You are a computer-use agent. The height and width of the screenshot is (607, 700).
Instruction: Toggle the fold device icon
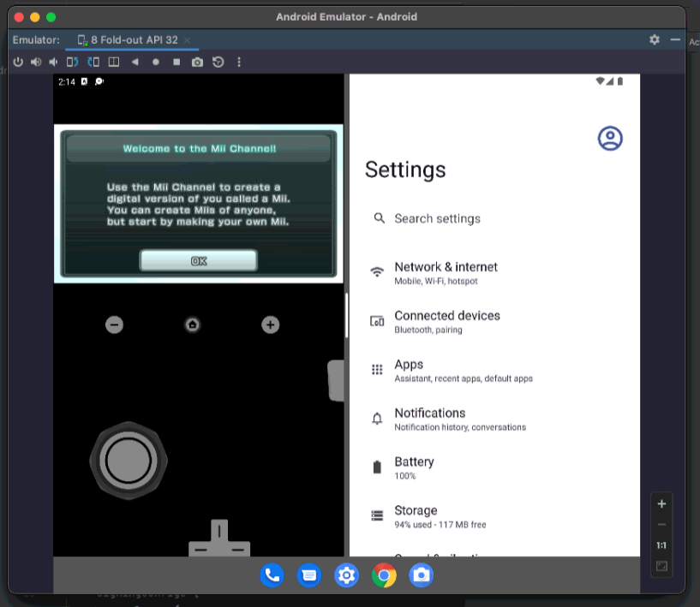point(114,62)
